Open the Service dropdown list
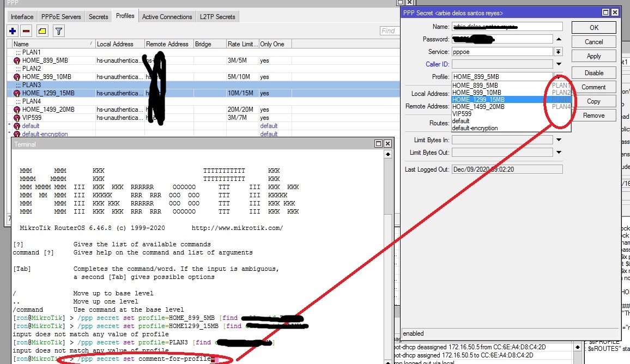Screen dimensions: 630x364 [x=558, y=52]
